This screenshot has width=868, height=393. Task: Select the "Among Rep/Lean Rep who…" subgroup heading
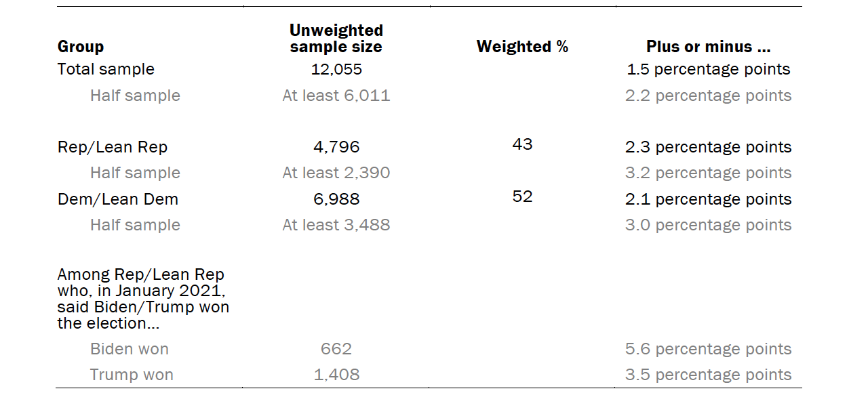tap(143, 299)
